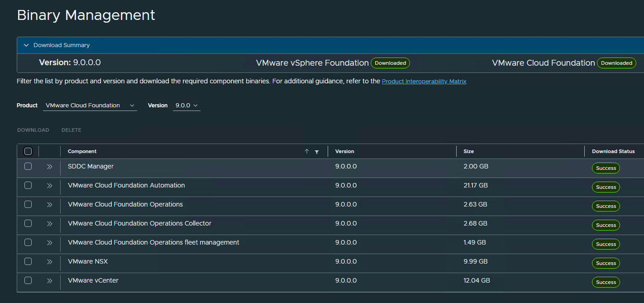Click the 12.04 GB size cell
Viewport: 644px width, 303px height.
coord(477,280)
